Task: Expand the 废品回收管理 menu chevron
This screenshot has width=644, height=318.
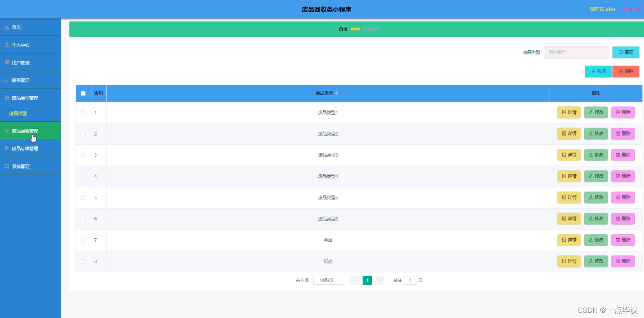Action: point(54,130)
